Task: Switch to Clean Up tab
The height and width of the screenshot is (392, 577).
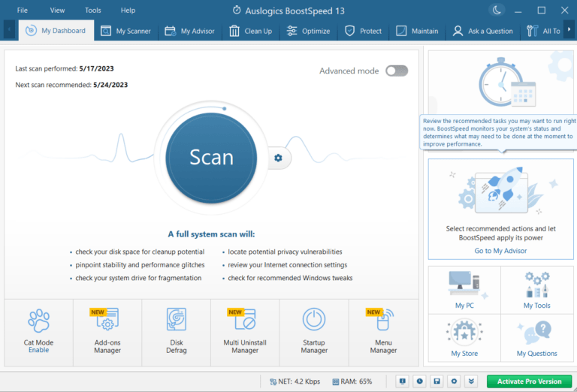Action: 251,31
